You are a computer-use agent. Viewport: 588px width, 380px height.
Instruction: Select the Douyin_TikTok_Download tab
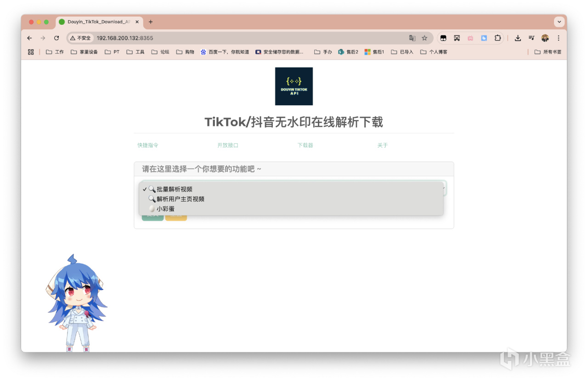point(99,22)
